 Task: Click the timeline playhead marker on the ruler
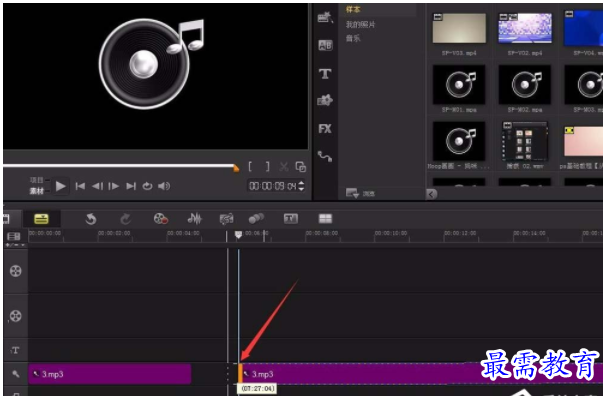click(x=238, y=234)
